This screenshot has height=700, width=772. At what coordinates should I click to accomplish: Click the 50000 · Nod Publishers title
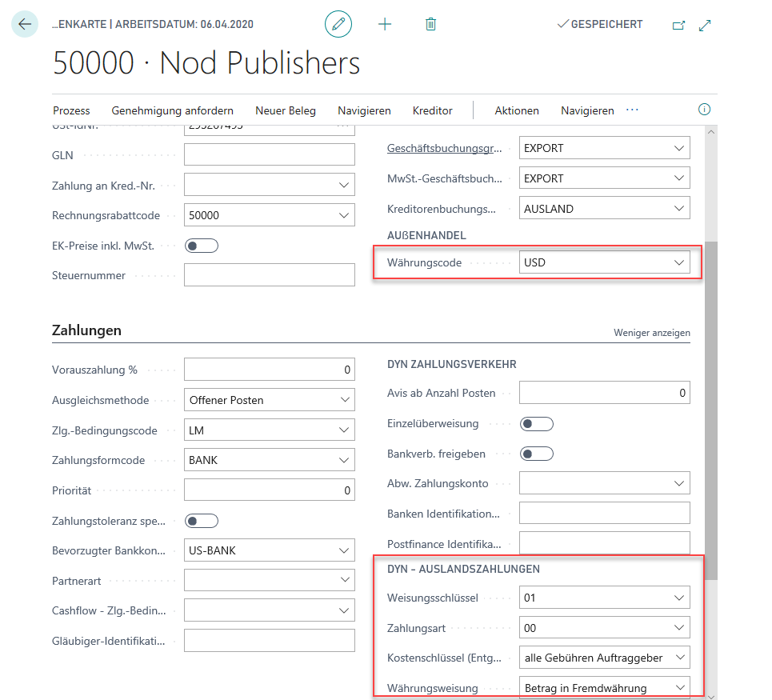(206, 63)
